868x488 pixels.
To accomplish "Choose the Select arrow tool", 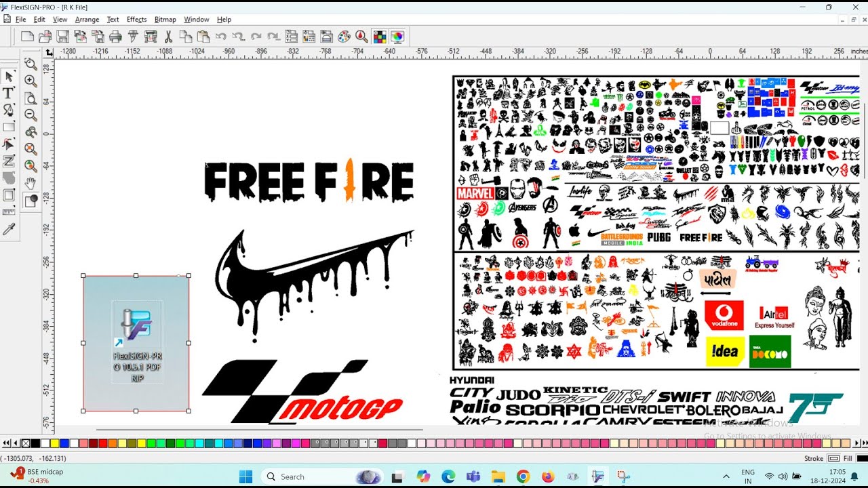I will [9, 77].
